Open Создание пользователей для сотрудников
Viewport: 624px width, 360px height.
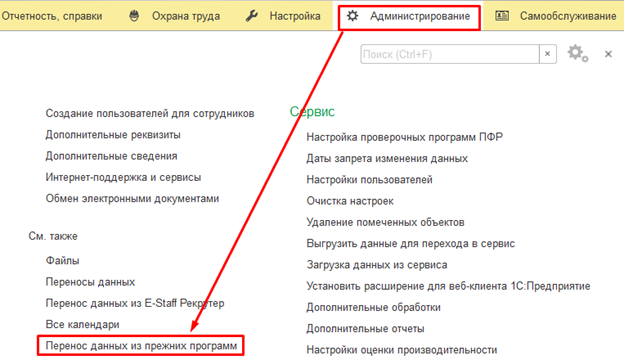(x=150, y=113)
